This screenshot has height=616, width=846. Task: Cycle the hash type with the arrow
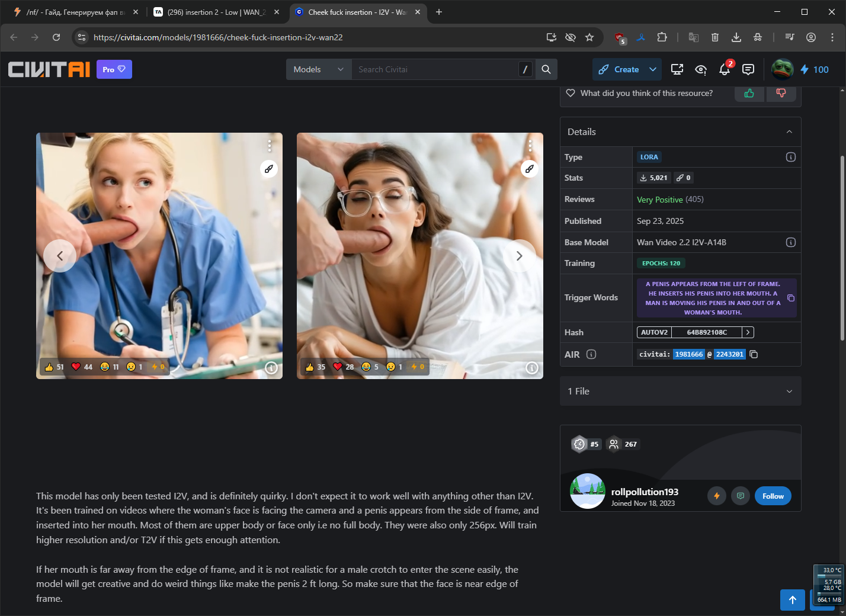[748, 332]
